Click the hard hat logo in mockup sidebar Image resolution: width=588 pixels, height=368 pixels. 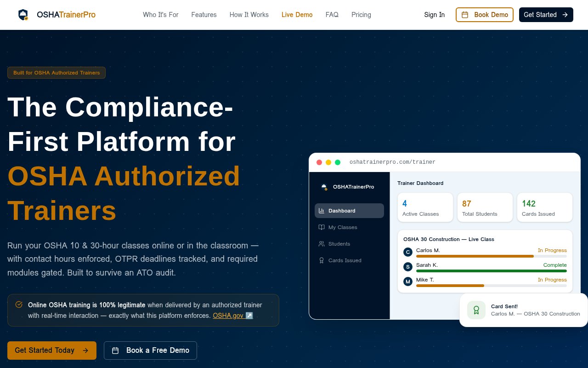324,187
